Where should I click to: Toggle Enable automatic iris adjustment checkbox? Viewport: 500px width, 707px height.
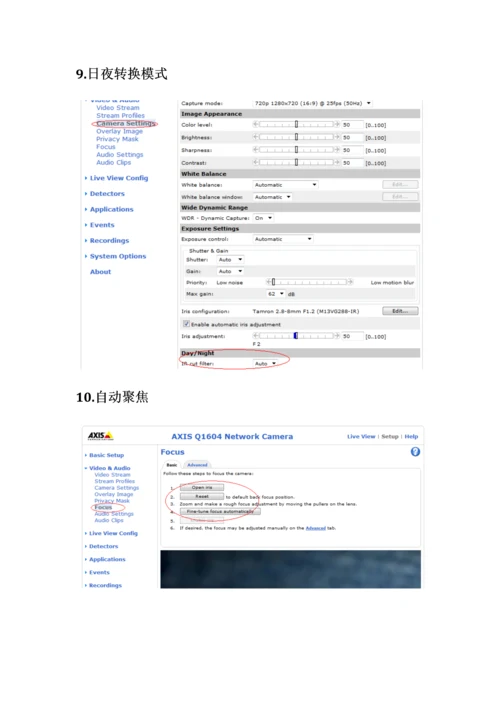point(186,324)
